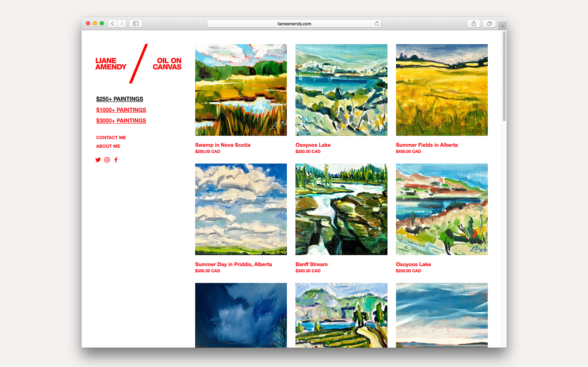Image resolution: width=588 pixels, height=367 pixels.
Task: Open the $3000+ Paintings category
Action: 121,121
